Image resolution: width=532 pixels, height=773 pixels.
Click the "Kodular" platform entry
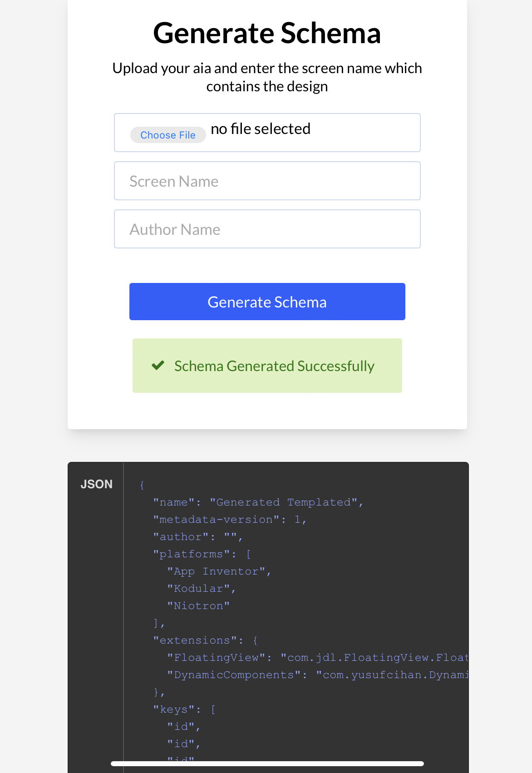(x=202, y=589)
